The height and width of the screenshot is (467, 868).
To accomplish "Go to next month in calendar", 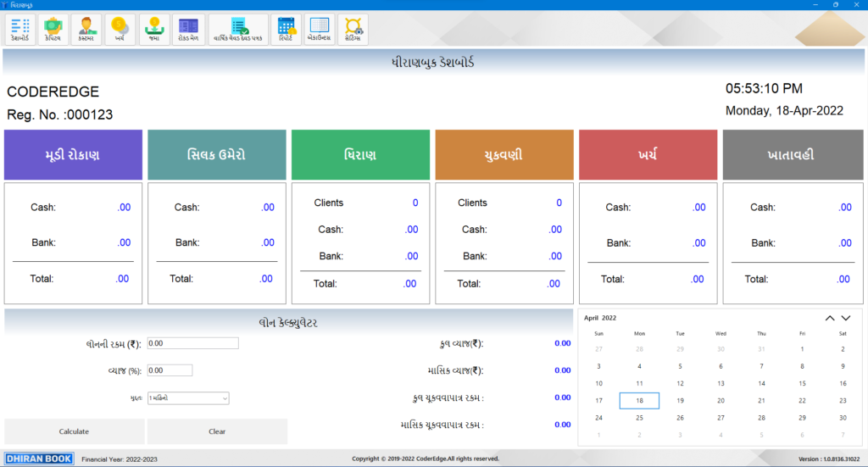I will [845, 318].
